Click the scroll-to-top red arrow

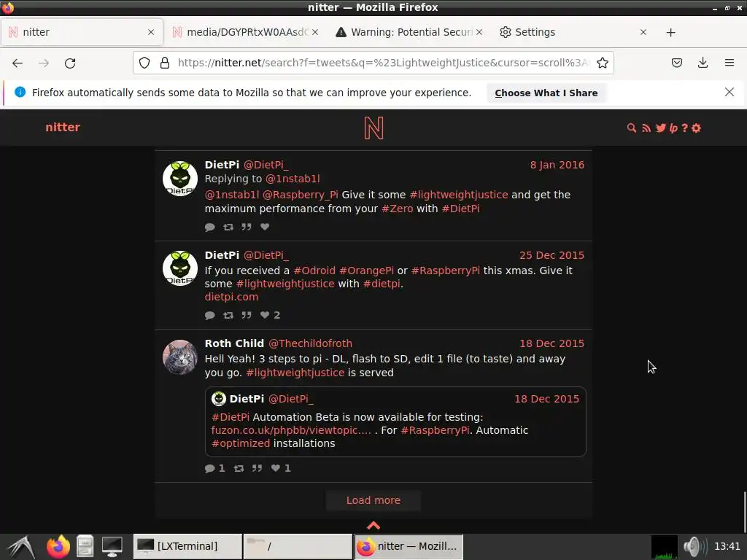pyautogui.click(x=373, y=526)
